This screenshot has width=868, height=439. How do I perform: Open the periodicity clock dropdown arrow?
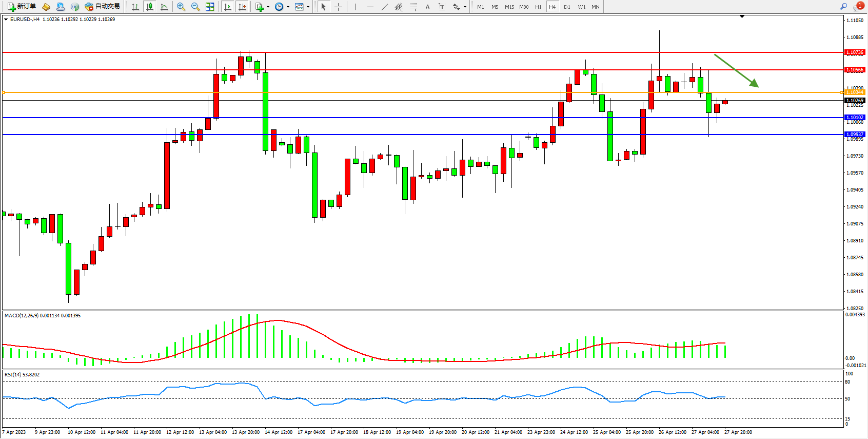[288, 7]
